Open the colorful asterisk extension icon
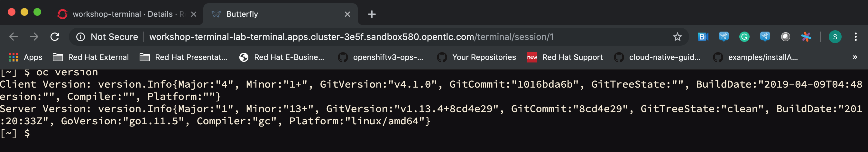This screenshot has height=152, width=868. click(806, 37)
